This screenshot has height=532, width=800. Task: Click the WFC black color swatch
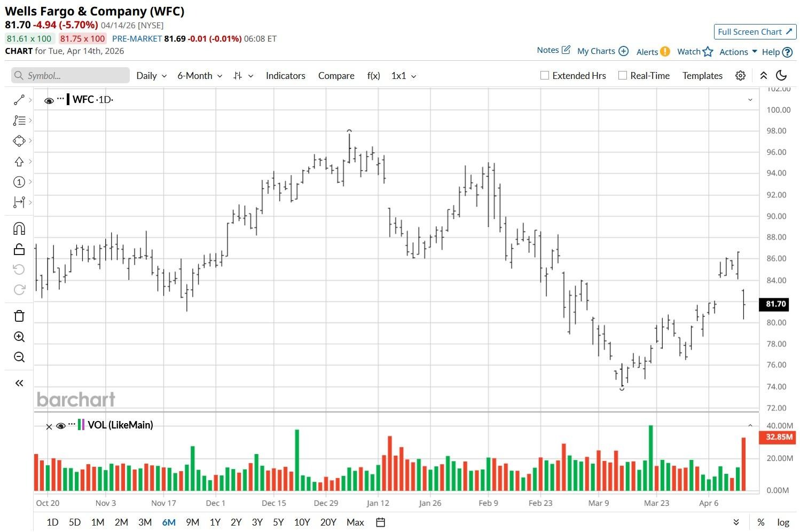pyautogui.click(x=68, y=99)
